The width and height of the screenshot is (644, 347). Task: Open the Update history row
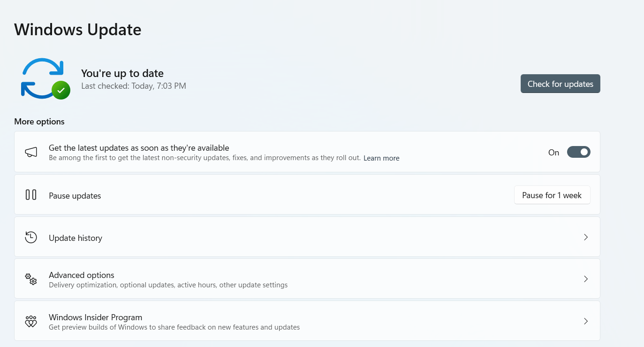coord(76,238)
